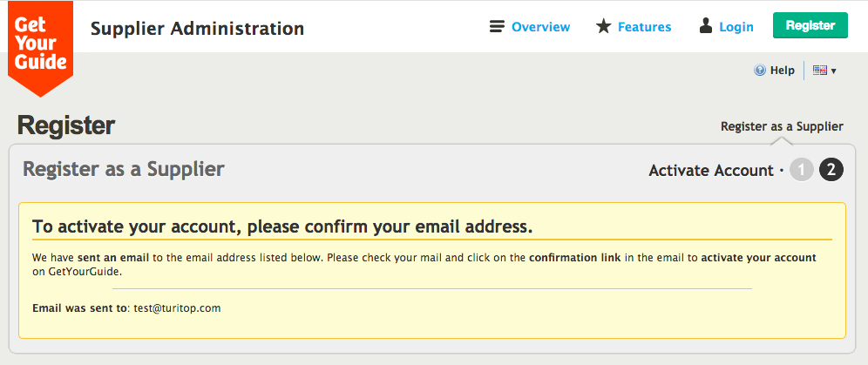This screenshot has width=868, height=365.
Task: Click the Activate Account step label
Action: tap(711, 171)
